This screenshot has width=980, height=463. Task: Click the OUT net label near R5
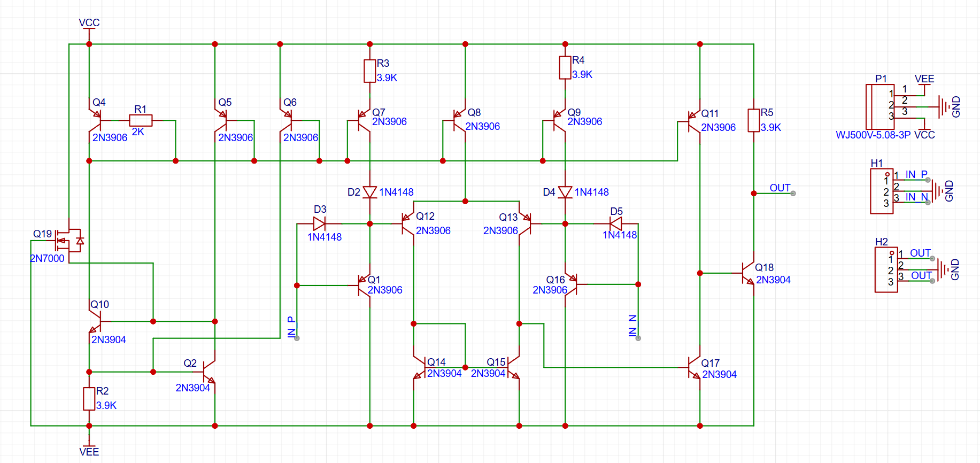pos(780,188)
